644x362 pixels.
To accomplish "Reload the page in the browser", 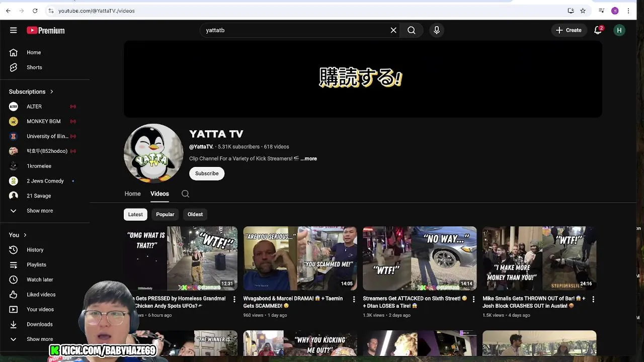I will click(x=35, y=11).
